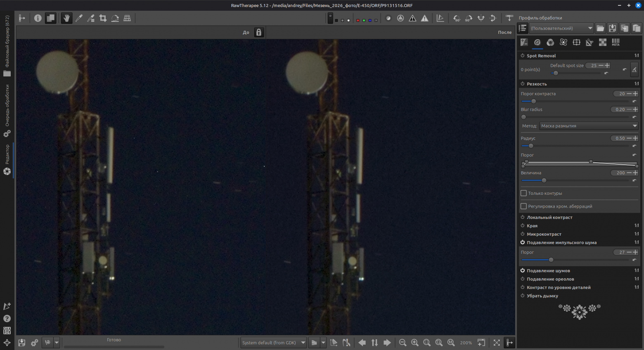Toggle the lock on the До view
Image resolution: width=644 pixels, height=350 pixels.
(x=259, y=32)
